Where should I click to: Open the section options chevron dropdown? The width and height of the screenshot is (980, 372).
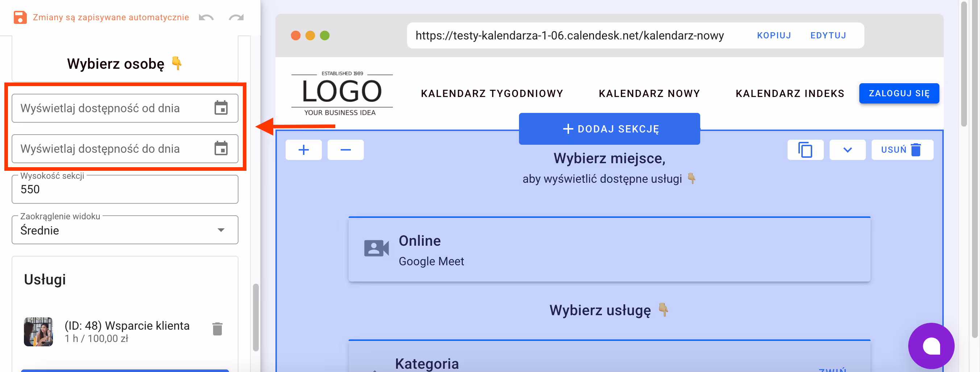pyautogui.click(x=847, y=150)
